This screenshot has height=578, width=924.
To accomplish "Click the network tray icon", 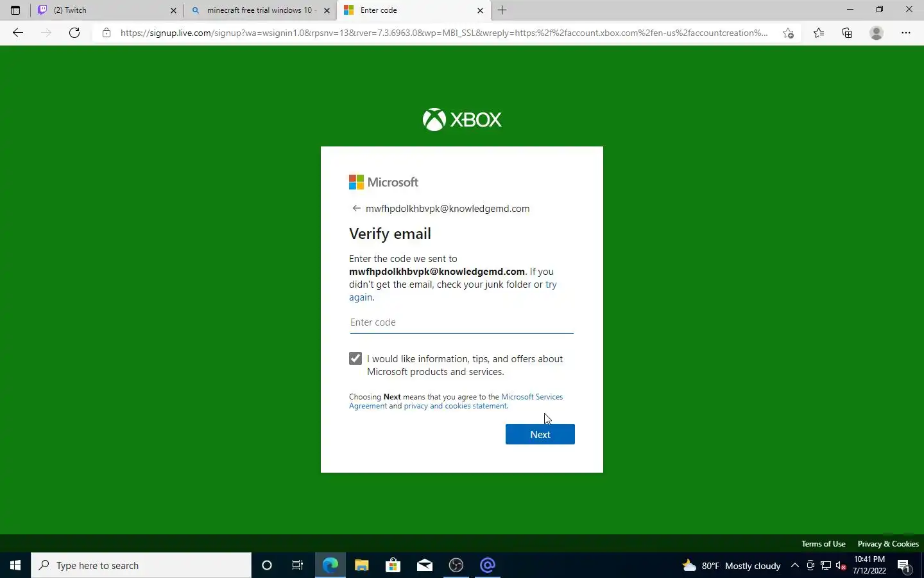I will (x=826, y=565).
